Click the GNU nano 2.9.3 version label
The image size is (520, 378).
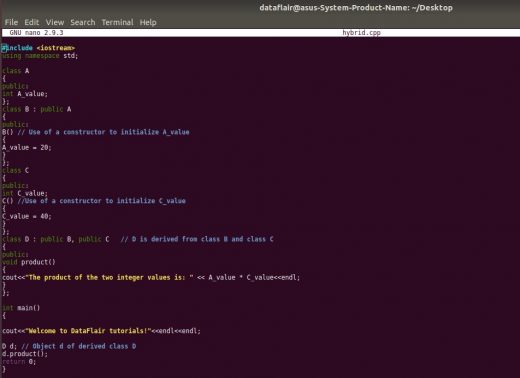36,33
